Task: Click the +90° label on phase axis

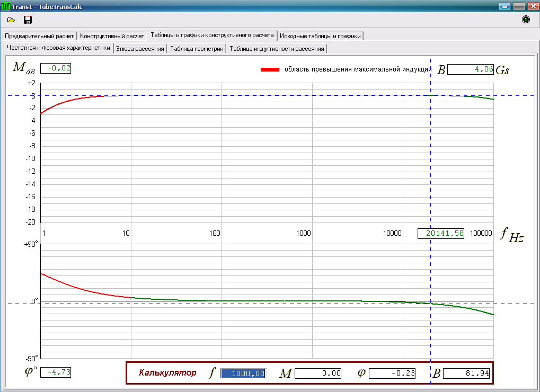Action: pos(31,244)
